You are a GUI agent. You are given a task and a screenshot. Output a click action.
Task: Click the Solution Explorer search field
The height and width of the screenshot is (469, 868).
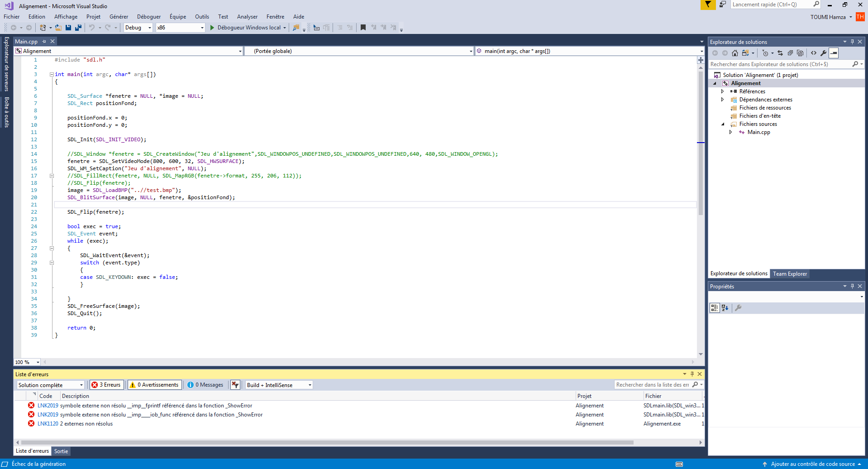780,64
